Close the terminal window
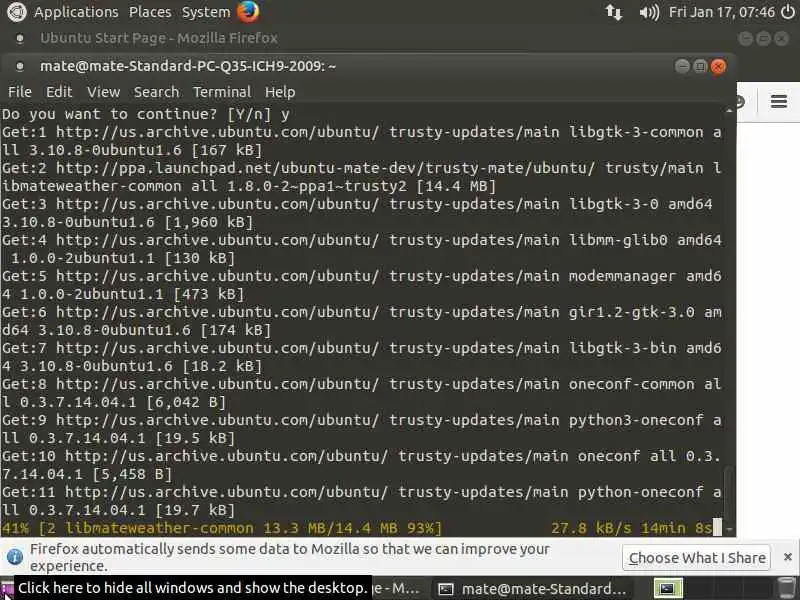This screenshot has height=600, width=800. tap(718, 66)
